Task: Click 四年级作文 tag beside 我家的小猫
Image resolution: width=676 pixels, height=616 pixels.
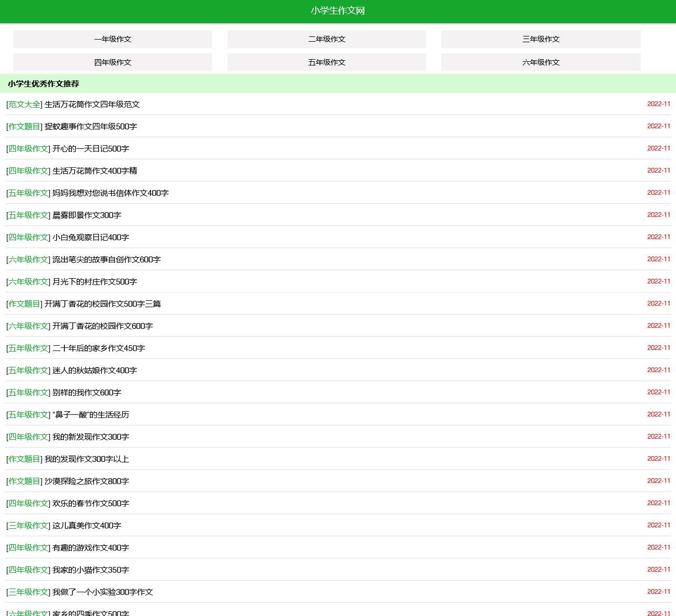Action: (29, 570)
